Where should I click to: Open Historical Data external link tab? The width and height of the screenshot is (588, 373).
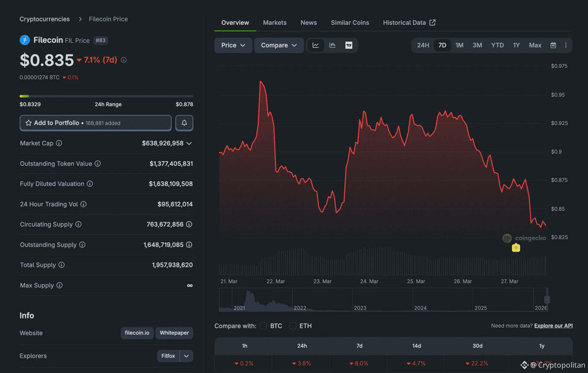(x=409, y=23)
